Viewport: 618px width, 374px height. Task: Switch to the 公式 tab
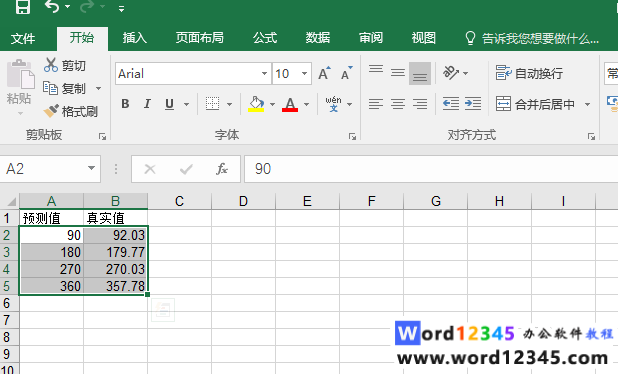[x=265, y=38]
